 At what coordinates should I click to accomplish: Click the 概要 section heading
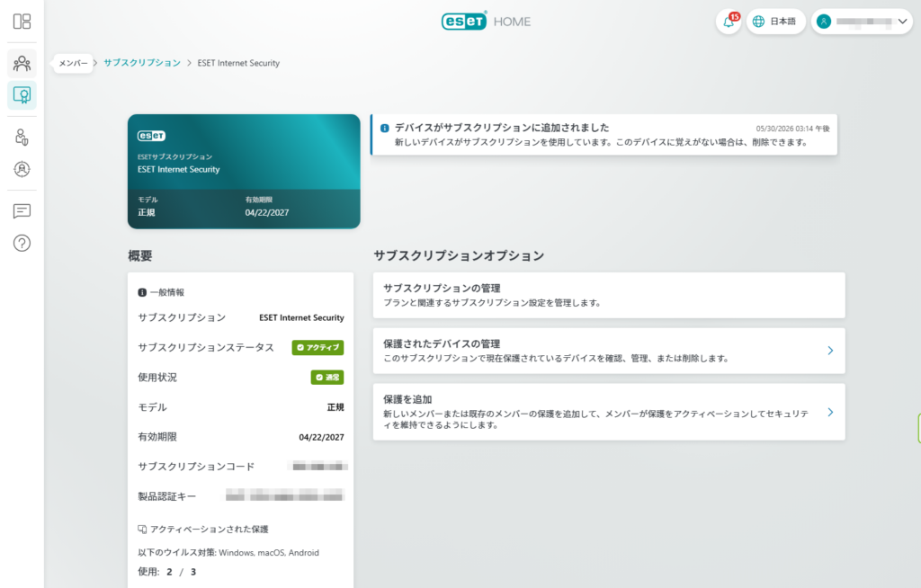[140, 255]
